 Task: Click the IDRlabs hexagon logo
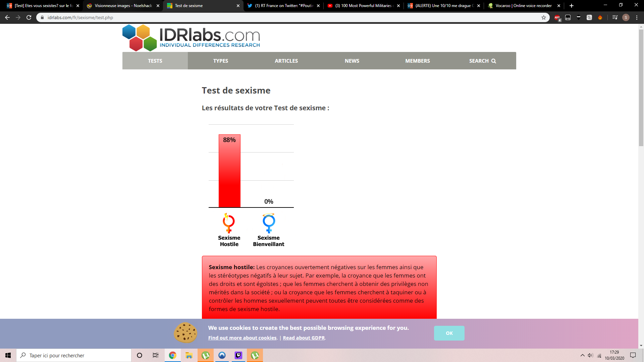click(140, 38)
